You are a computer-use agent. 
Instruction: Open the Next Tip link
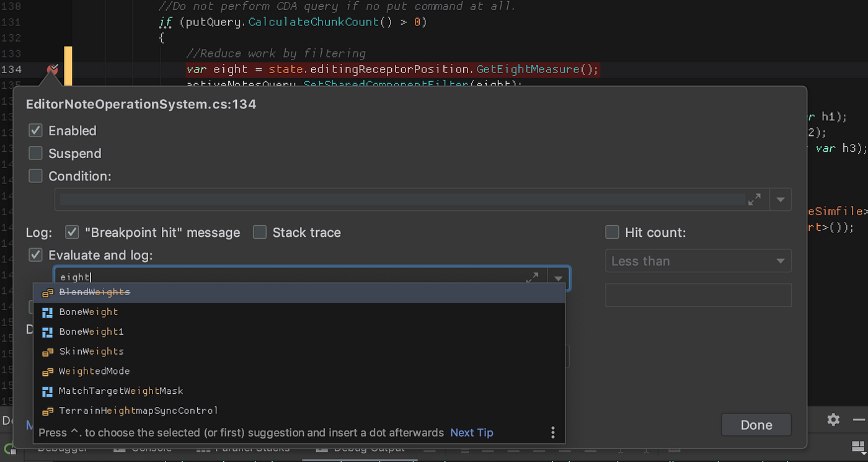tap(471, 432)
